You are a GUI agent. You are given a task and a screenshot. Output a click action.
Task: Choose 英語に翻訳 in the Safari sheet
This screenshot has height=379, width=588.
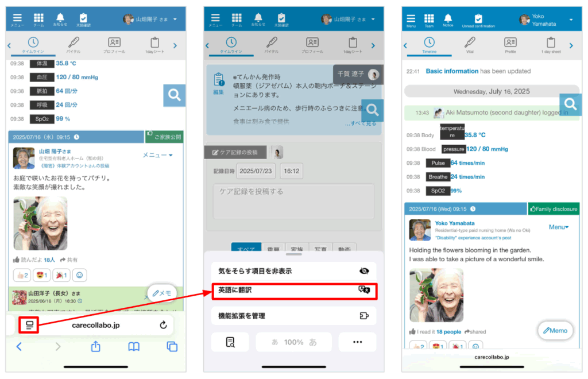tap(293, 291)
